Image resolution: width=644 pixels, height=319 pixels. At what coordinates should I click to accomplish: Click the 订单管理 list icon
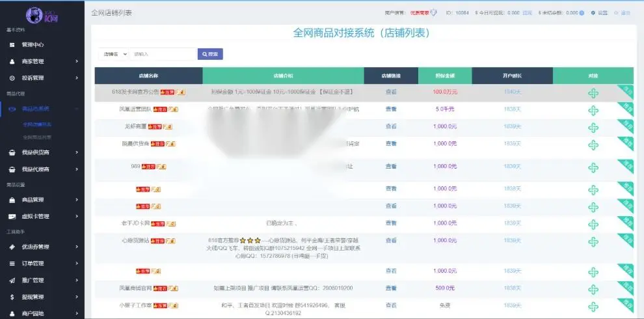pos(12,264)
